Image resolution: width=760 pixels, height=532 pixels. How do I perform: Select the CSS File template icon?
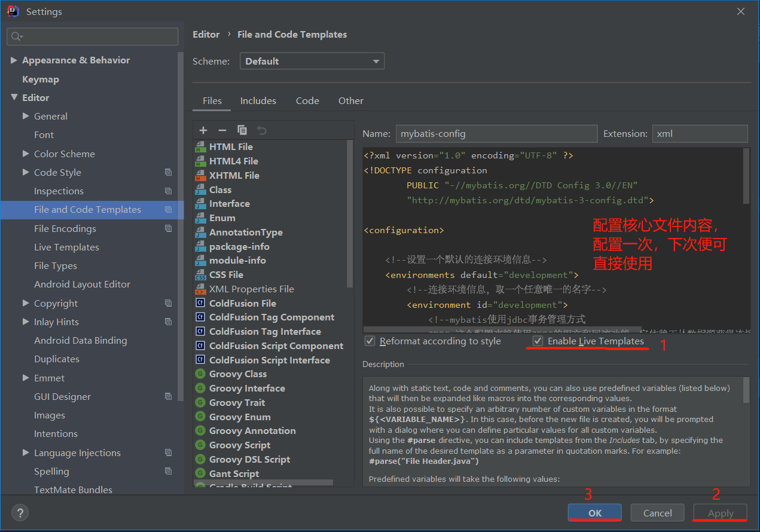[x=200, y=275]
